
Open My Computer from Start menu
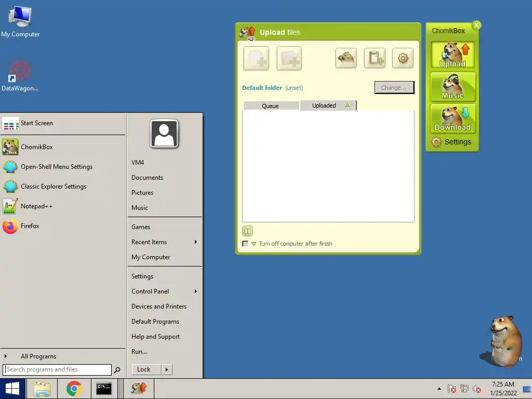pos(165,257)
